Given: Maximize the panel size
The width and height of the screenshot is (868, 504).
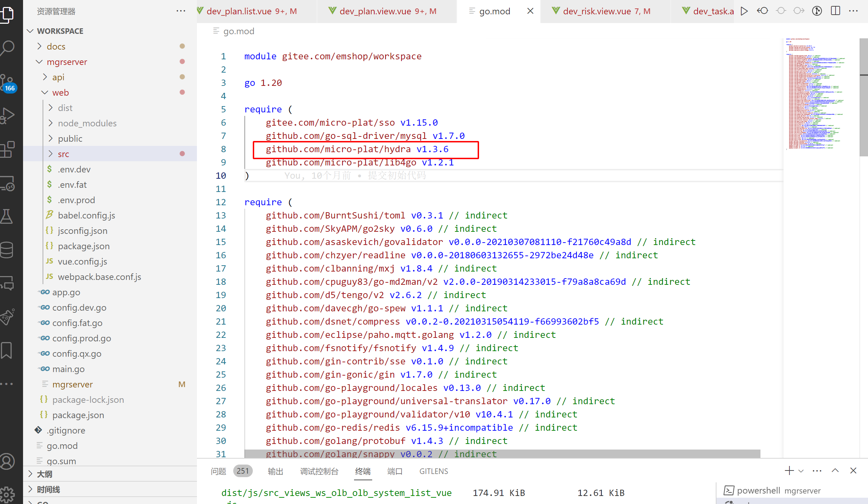Looking at the screenshot, I should (x=835, y=471).
